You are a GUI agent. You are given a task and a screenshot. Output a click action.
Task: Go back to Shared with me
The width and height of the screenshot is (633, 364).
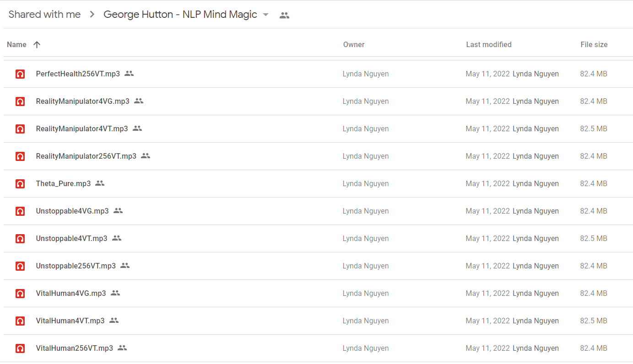44,15
